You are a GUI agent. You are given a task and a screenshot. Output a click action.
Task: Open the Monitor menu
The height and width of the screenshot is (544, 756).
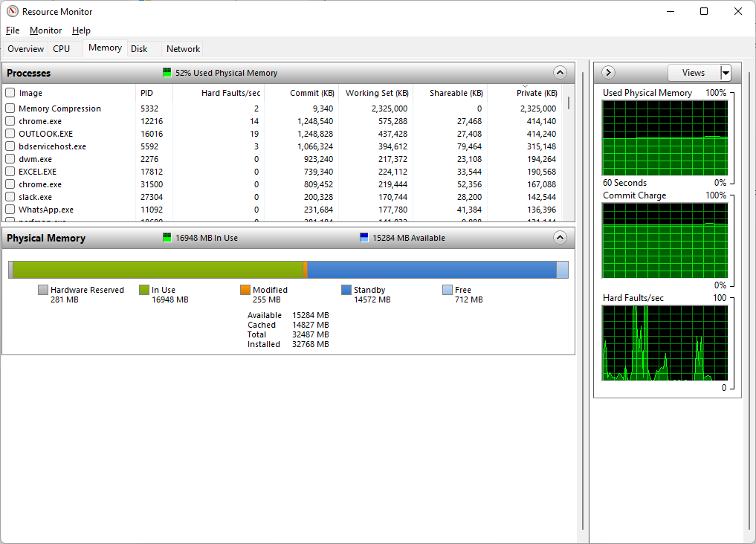(45, 30)
